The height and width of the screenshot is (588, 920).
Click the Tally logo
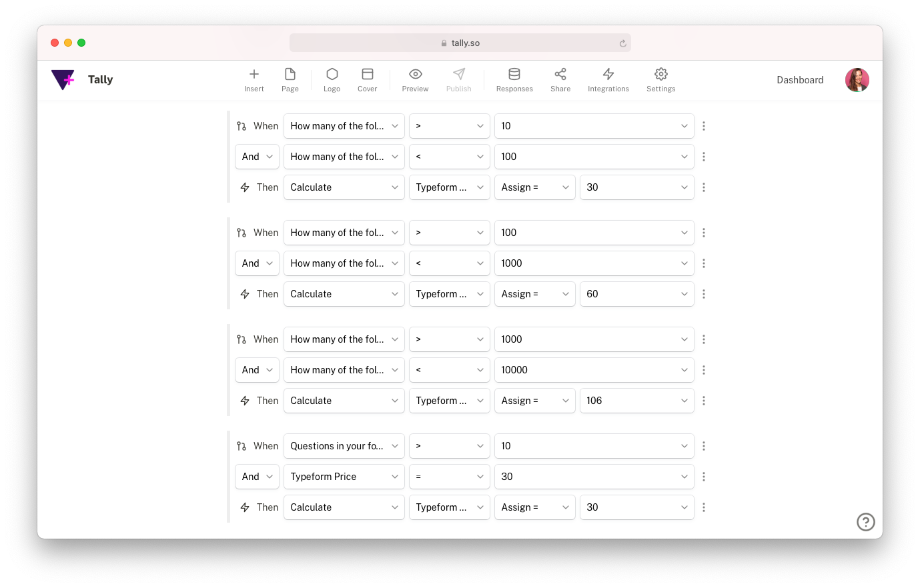(63, 79)
